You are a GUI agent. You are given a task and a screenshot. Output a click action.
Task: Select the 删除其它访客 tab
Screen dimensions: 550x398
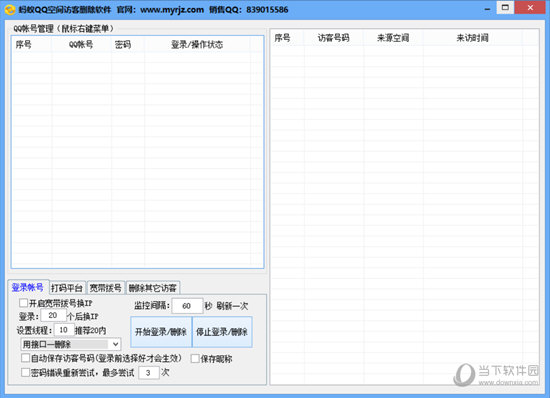153,288
